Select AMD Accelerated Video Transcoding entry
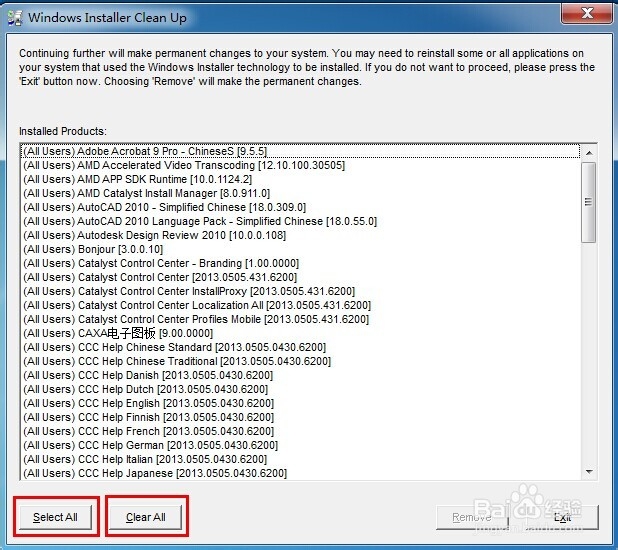Viewport: 618px width, 550px height. point(300,165)
